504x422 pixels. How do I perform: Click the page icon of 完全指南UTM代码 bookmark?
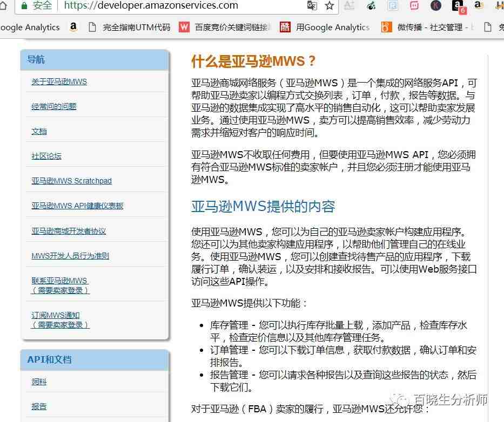click(x=92, y=28)
